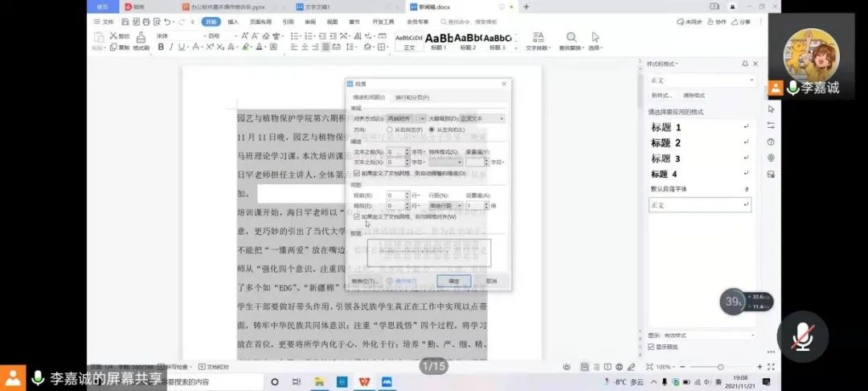Expand the outline level (大纲级别) dropdown

pos(482,118)
